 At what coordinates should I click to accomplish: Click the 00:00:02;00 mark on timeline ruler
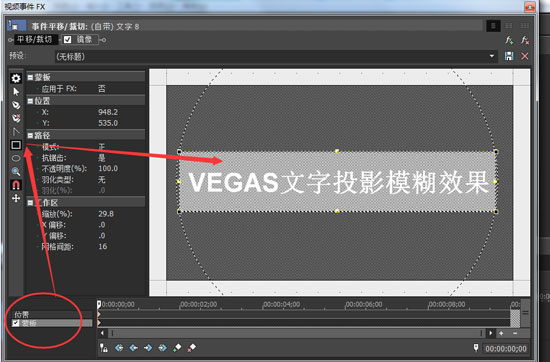[199, 304]
